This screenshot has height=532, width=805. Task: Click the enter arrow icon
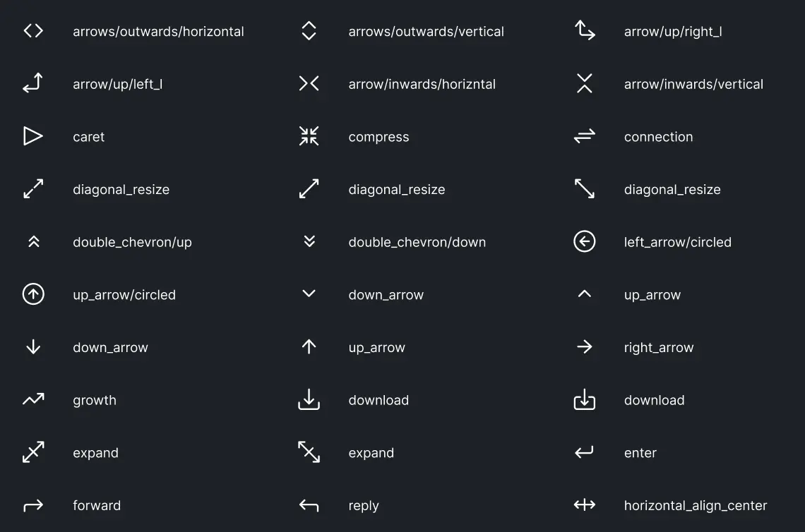pyautogui.click(x=585, y=452)
